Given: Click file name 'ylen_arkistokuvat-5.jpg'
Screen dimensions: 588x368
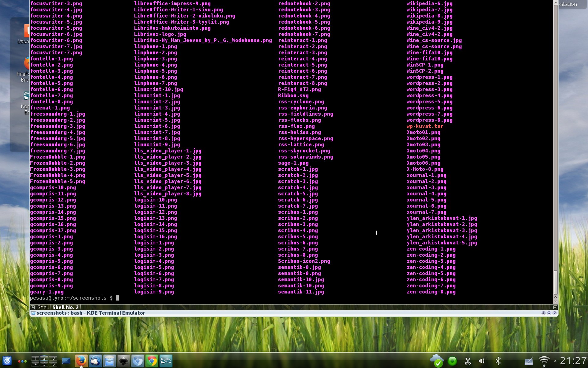Looking at the screenshot, I should point(442,243).
